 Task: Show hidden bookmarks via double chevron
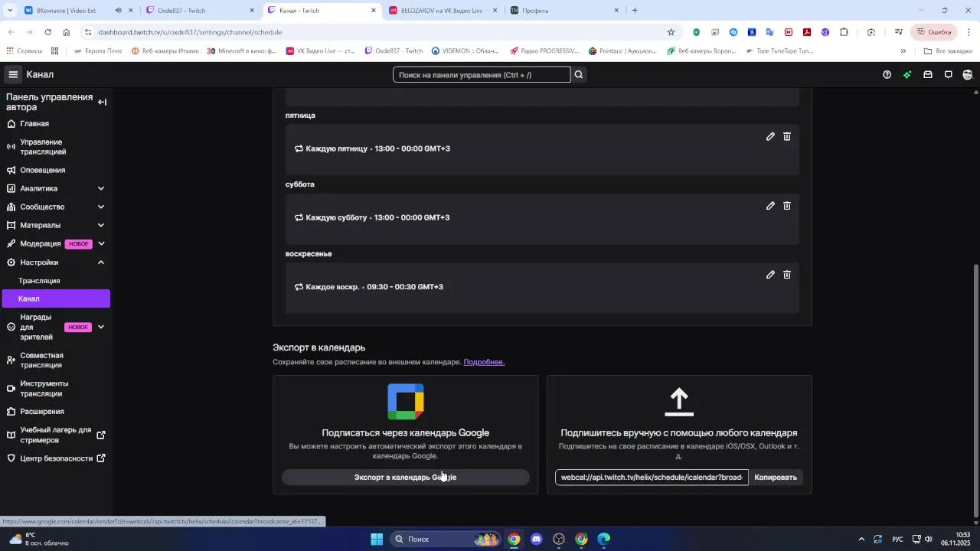coord(903,51)
